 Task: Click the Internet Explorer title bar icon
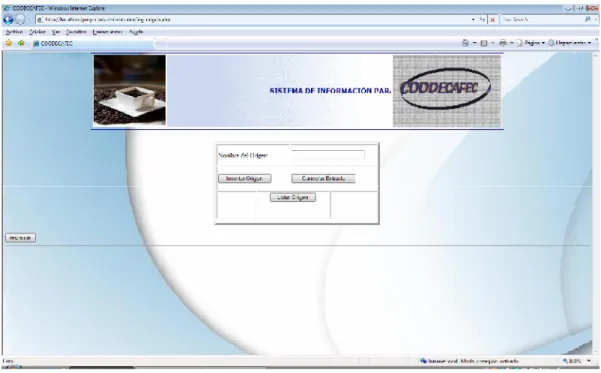(x=7, y=8)
